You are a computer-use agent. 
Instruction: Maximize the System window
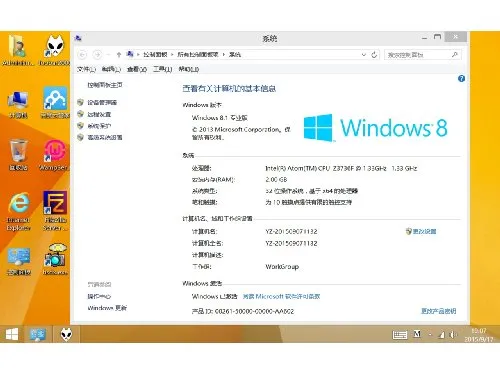pos(437,37)
